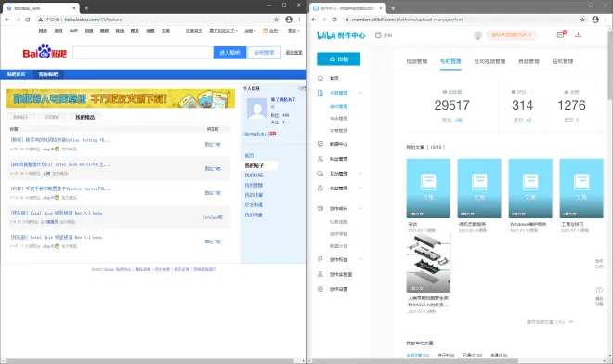The image size is (613, 364).
Task: Reload the Baidu Tieba page
Action: [x=27, y=19]
